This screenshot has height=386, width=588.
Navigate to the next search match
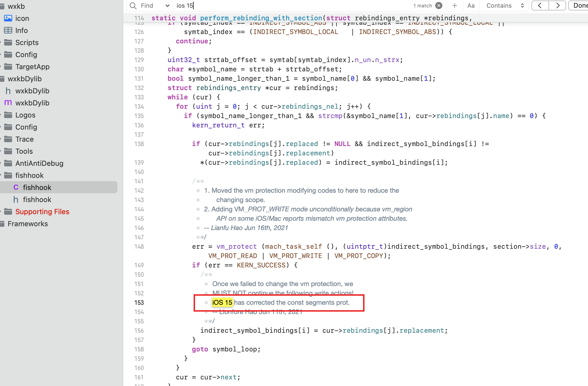tap(557, 5)
